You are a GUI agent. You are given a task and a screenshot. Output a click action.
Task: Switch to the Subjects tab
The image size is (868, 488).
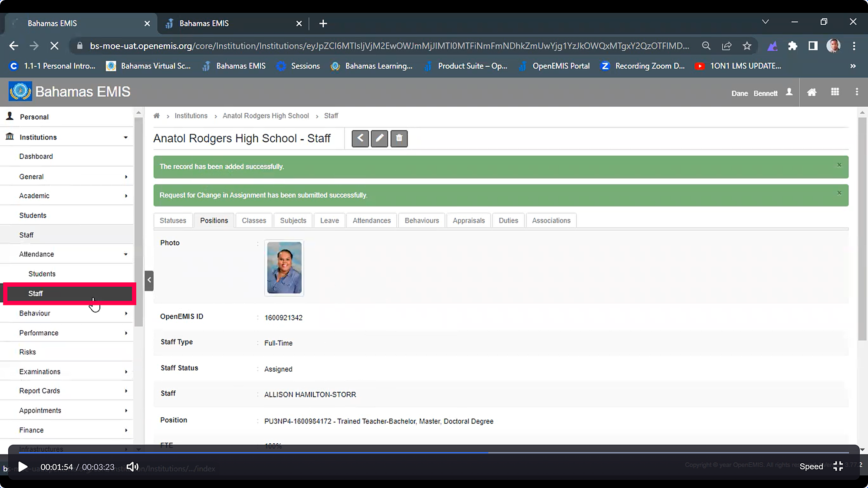pyautogui.click(x=293, y=220)
